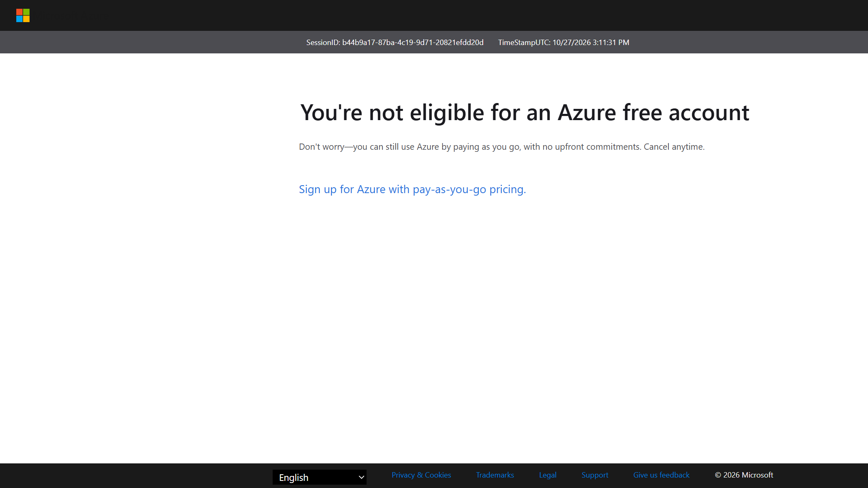Click the Give us feedback link
868x488 pixels.
click(661, 475)
